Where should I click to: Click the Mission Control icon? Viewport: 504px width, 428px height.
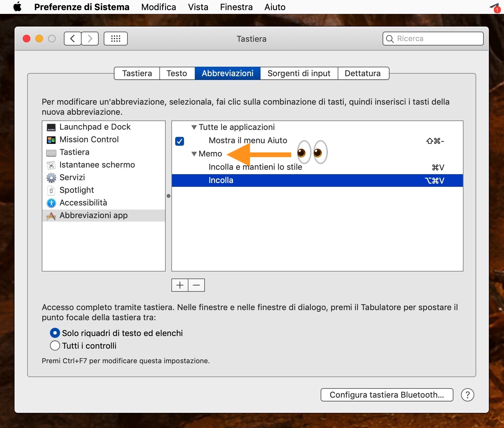click(51, 140)
